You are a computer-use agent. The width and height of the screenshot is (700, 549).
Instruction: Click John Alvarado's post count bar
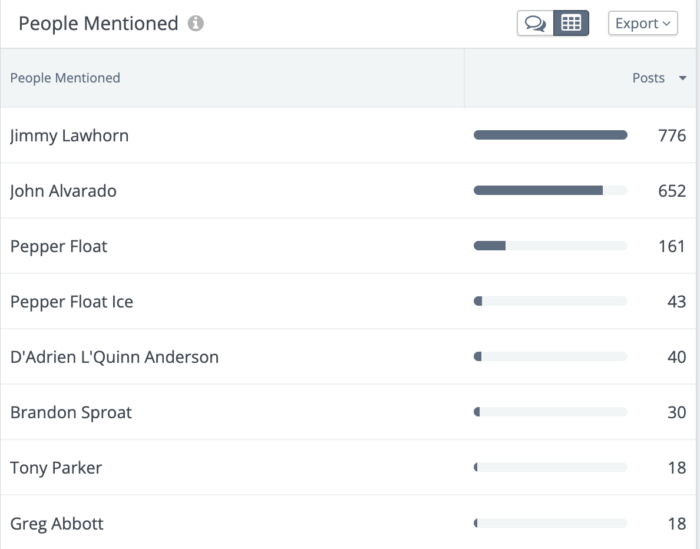pyautogui.click(x=550, y=191)
